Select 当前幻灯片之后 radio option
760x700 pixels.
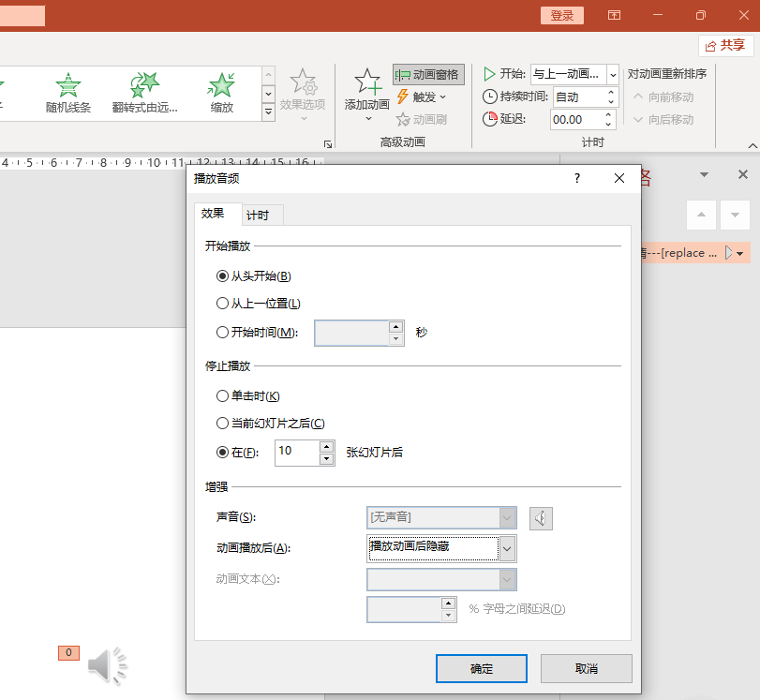tap(222, 424)
